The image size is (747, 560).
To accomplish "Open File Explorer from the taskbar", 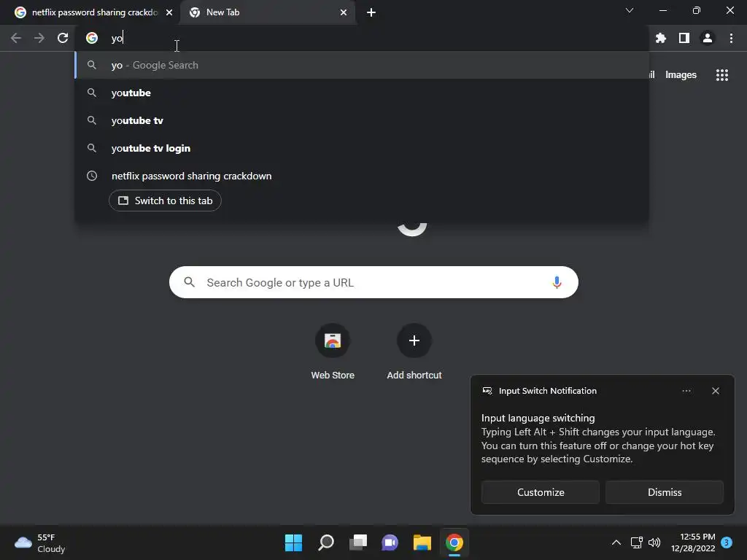I will [x=422, y=542].
